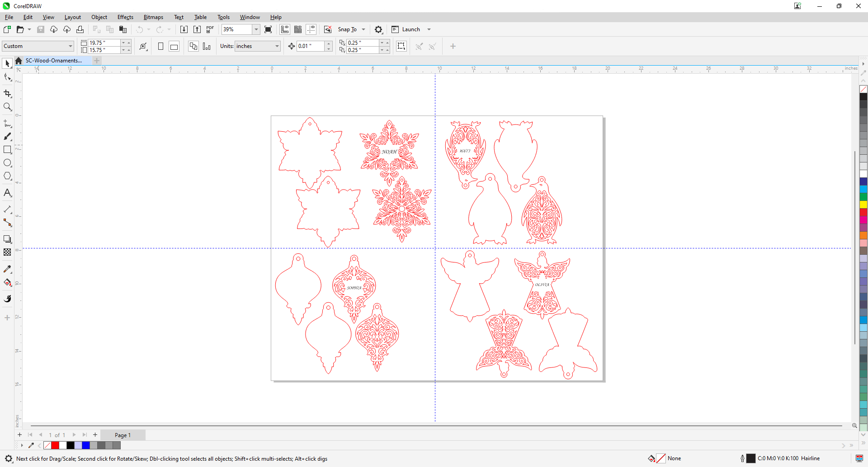Viewport: 868px width, 467px height.
Task: Select the Rectangle tool
Action: pos(7,150)
